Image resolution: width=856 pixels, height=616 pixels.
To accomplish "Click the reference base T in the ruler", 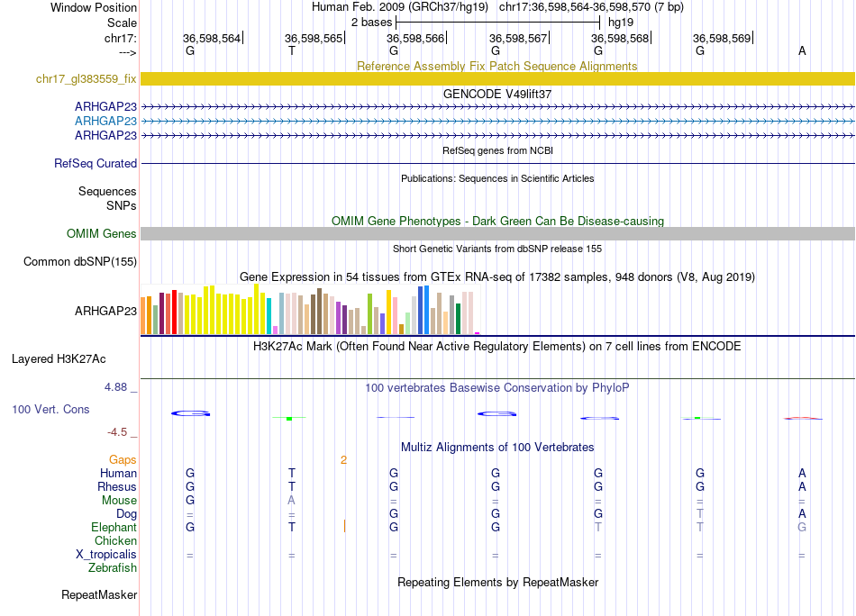I will [292, 50].
